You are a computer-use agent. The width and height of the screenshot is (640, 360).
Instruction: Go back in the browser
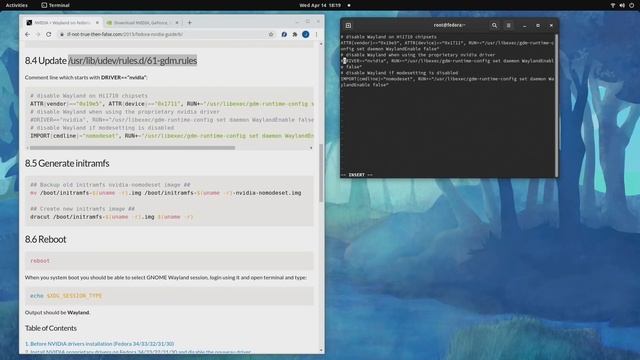27,34
